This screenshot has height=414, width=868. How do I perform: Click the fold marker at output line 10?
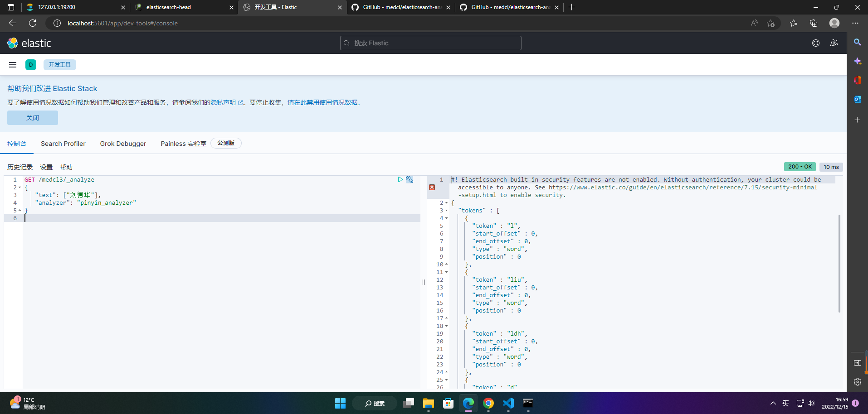click(446, 264)
